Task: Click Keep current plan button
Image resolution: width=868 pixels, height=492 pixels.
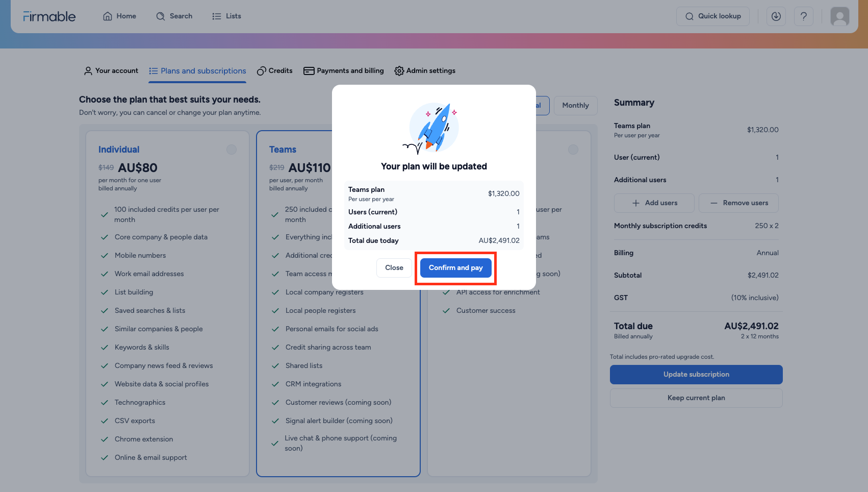Action: tap(696, 398)
